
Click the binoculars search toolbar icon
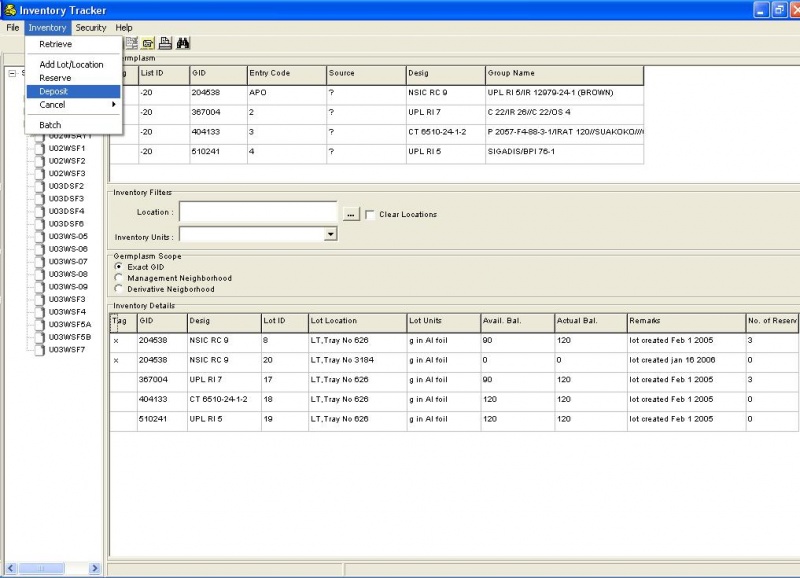coord(183,43)
